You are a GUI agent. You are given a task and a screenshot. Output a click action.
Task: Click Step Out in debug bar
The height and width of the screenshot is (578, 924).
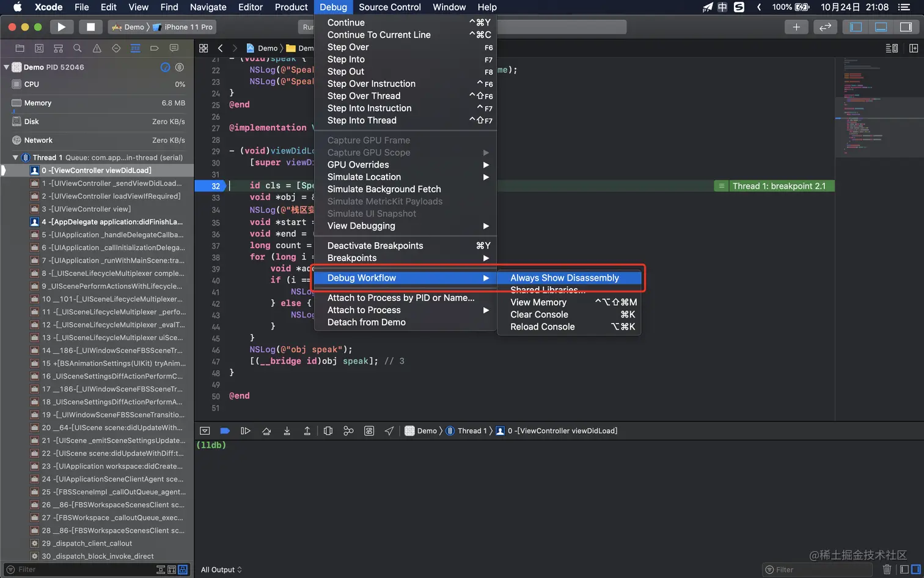[x=307, y=431]
